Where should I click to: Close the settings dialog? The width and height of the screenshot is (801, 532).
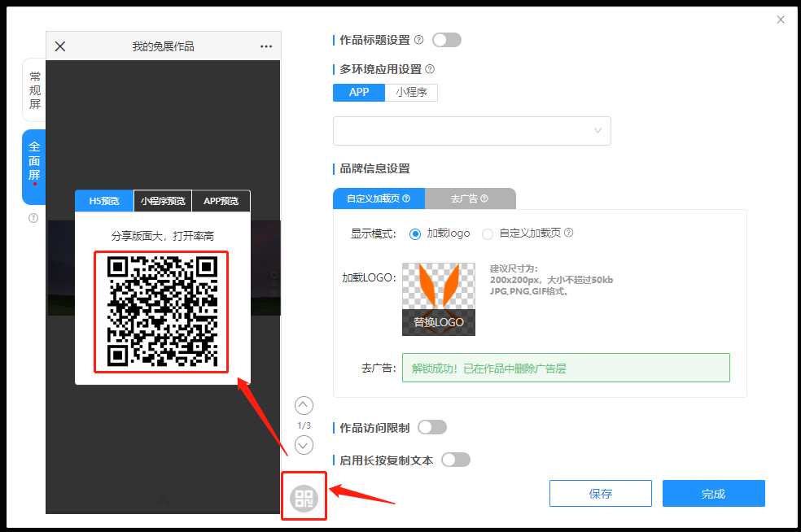click(x=781, y=20)
